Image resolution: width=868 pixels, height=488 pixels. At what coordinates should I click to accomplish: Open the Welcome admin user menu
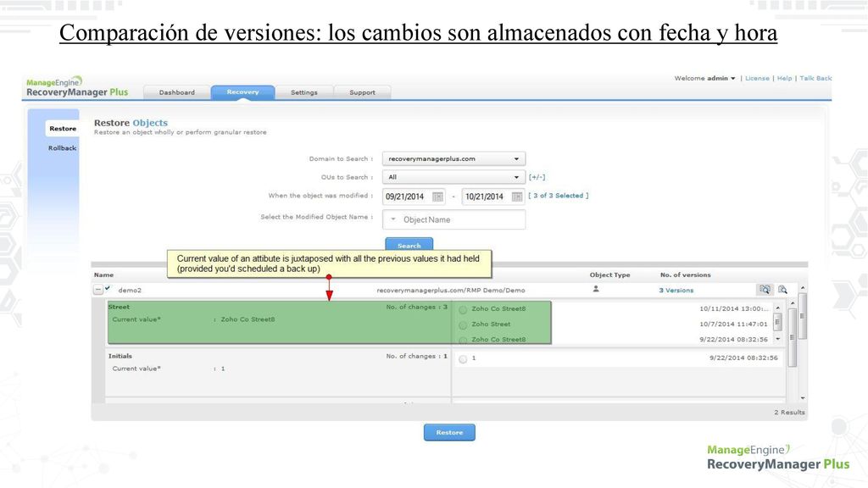[x=704, y=78]
